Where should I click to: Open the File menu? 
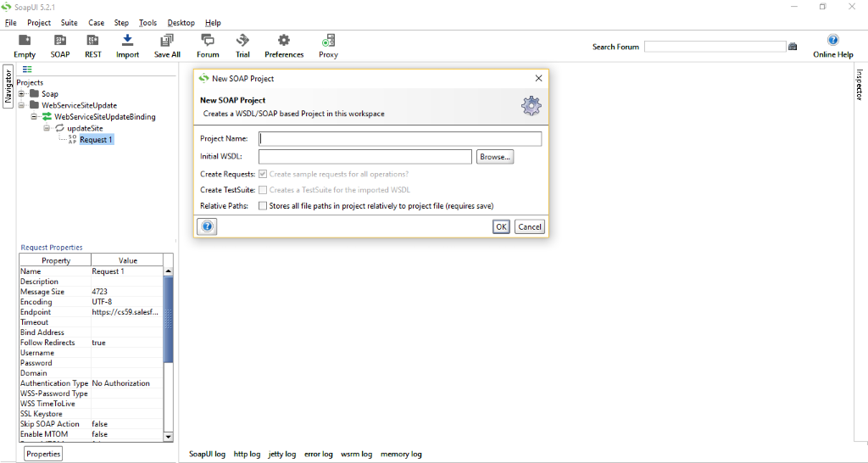click(10, 23)
